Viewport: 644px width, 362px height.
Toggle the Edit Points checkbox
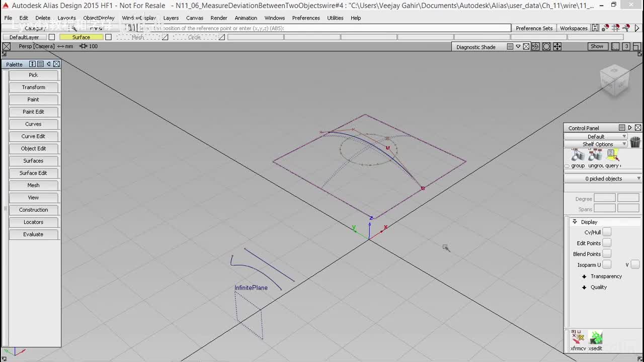[607, 243]
